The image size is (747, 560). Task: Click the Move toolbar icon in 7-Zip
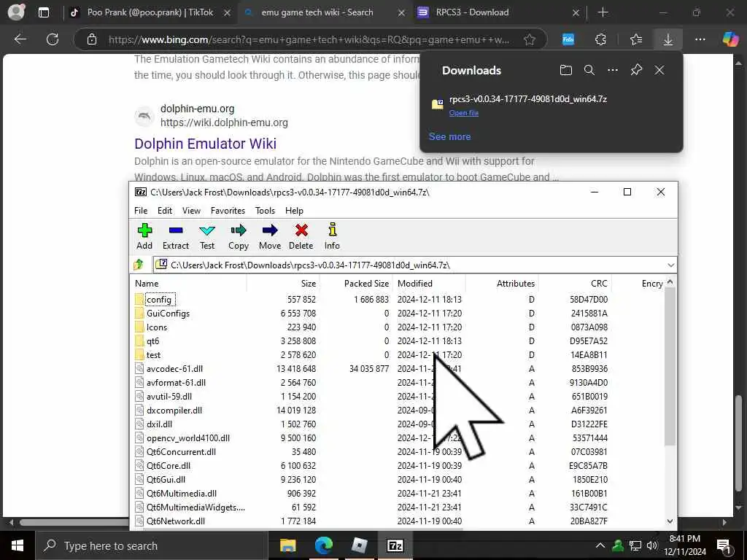click(270, 236)
